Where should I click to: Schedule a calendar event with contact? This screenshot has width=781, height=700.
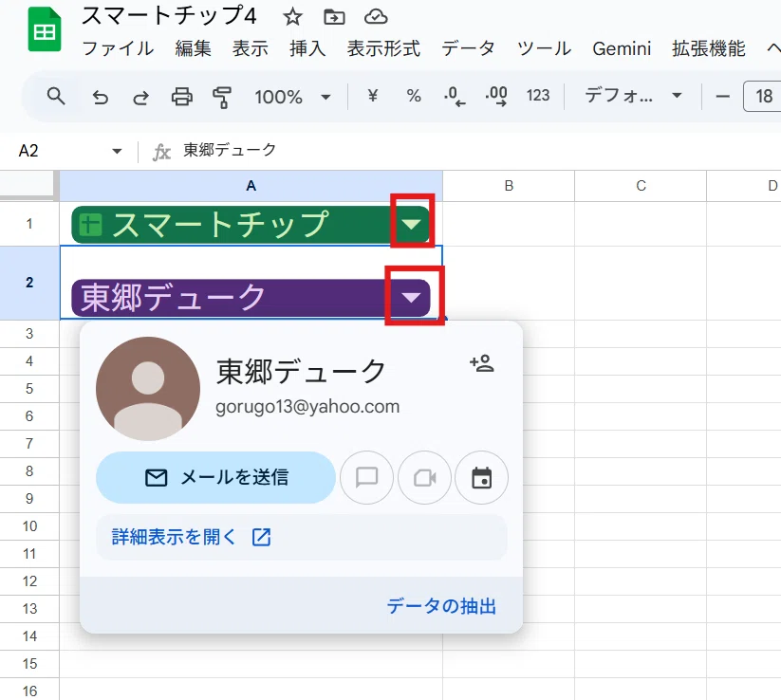[482, 477]
